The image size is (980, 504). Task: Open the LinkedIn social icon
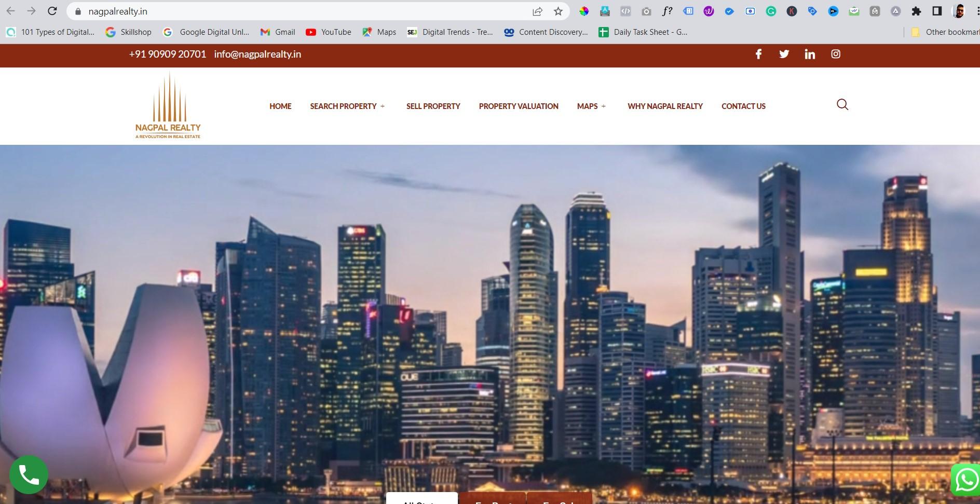810,54
